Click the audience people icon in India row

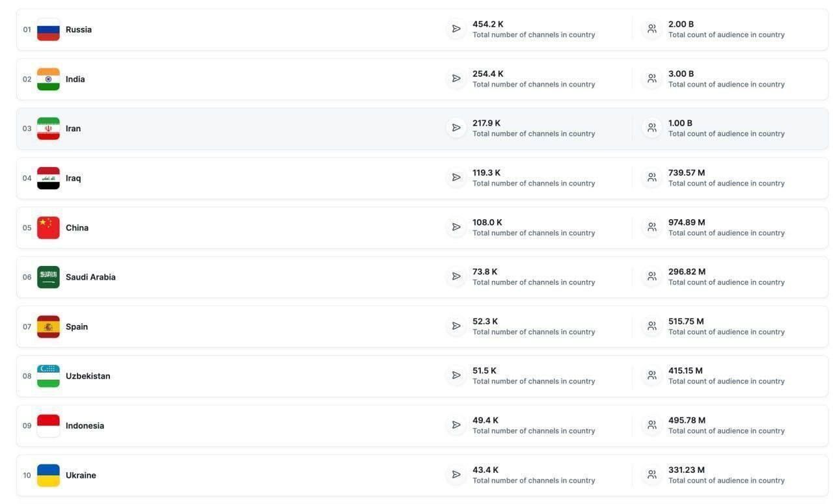click(x=651, y=79)
